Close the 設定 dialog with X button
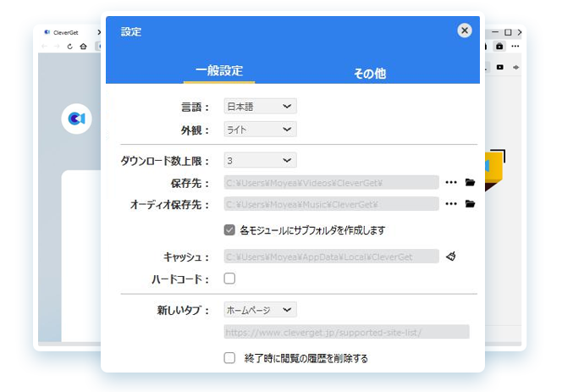 click(x=464, y=30)
